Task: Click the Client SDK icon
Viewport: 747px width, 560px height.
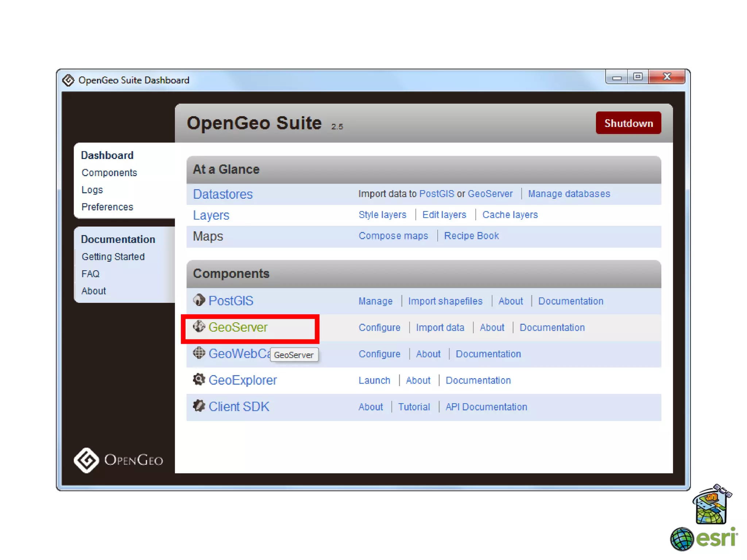Action: [x=199, y=406]
